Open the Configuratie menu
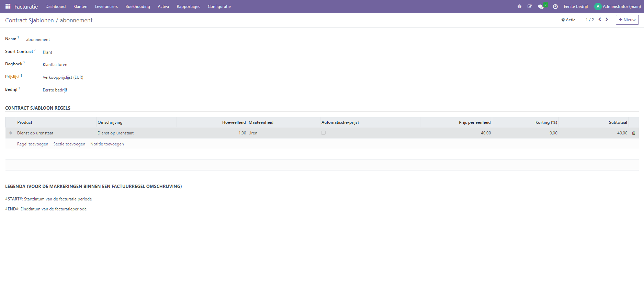644x285 pixels. [x=219, y=7]
